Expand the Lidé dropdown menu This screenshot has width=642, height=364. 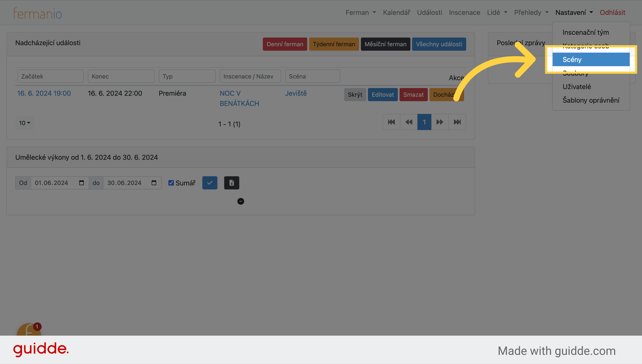[x=497, y=13]
